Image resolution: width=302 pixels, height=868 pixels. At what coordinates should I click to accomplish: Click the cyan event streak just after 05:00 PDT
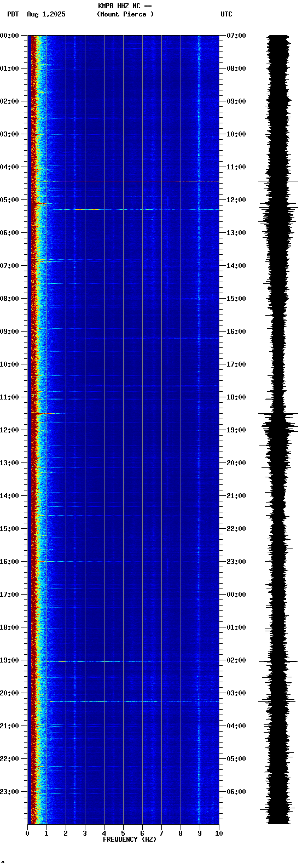tap(136, 209)
